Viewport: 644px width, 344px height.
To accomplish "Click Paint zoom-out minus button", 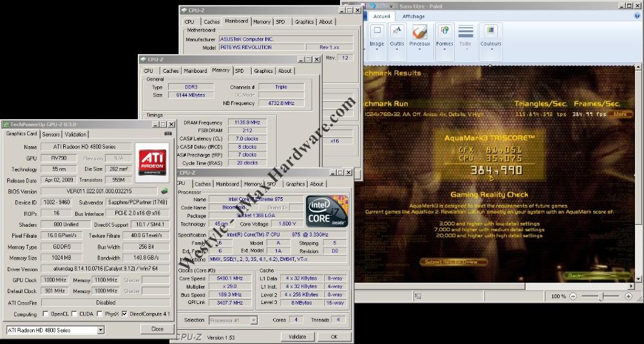I will tap(573, 296).
